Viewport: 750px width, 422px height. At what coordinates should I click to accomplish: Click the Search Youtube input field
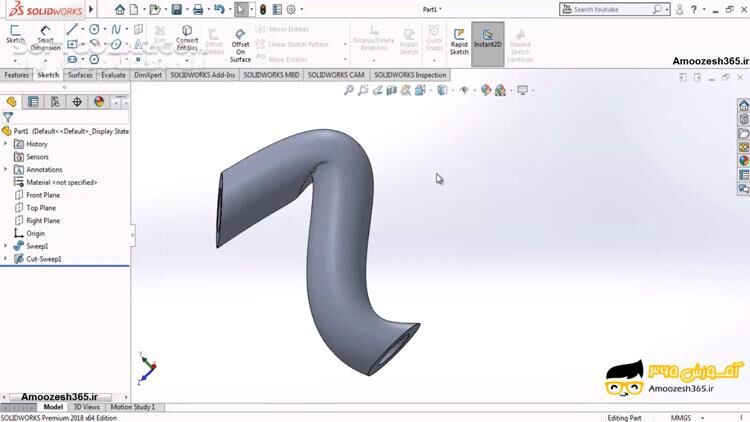612,9
